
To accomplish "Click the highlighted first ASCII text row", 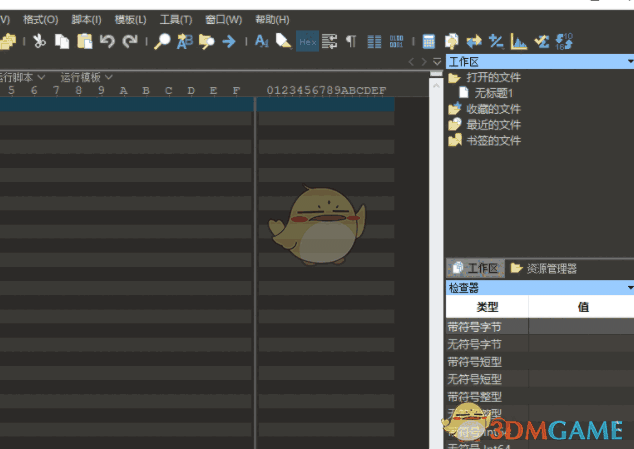I will click(x=326, y=104).
